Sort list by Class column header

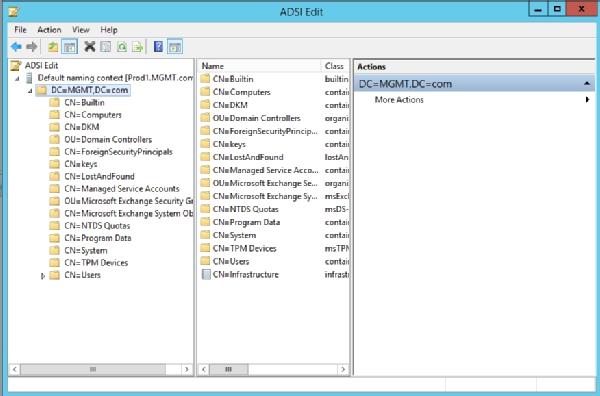point(335,66)
